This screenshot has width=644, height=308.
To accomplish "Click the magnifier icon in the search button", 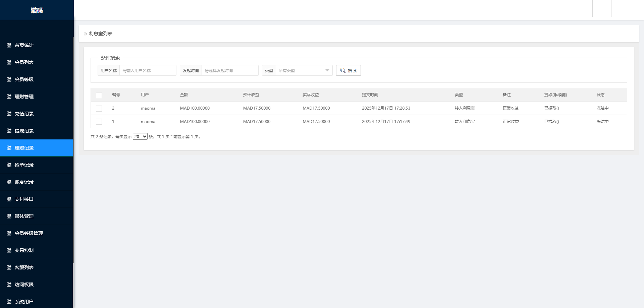I will coord(342,70).
